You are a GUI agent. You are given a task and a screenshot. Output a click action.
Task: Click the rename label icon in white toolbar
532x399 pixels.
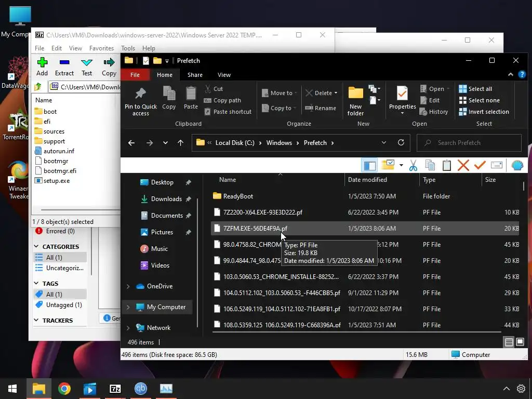point(496,165)
